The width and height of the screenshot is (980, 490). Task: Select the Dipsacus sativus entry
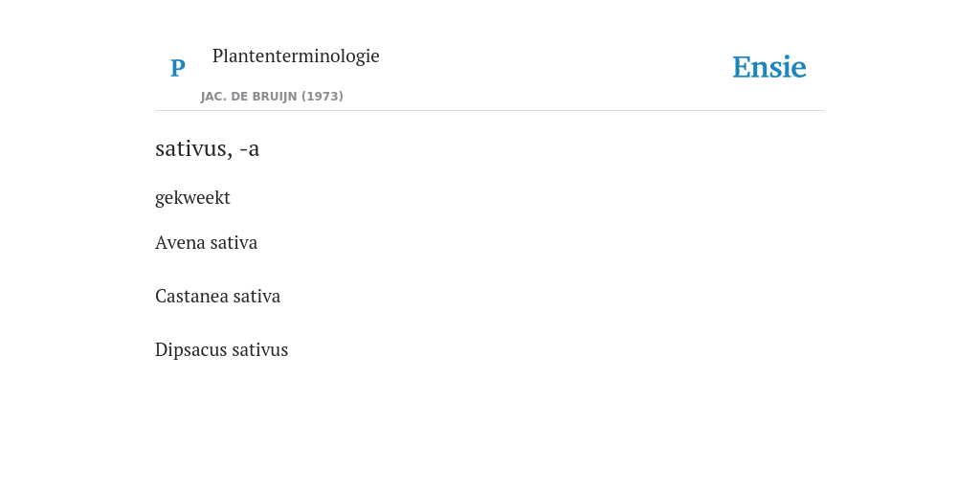click(x=221, y=349)
